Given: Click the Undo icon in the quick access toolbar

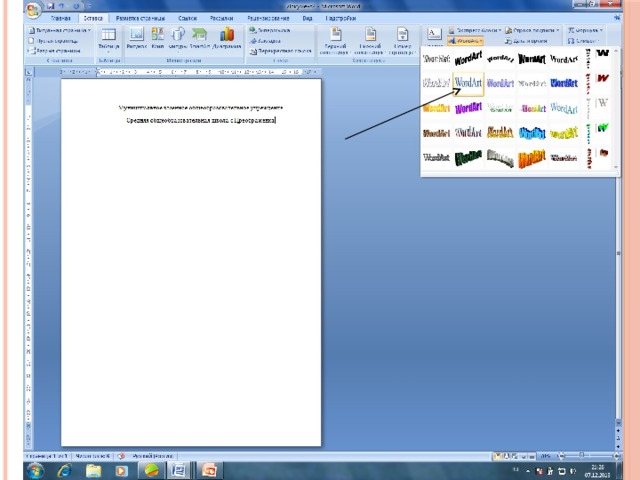Looking at the screenshot, I should point(62,6).
